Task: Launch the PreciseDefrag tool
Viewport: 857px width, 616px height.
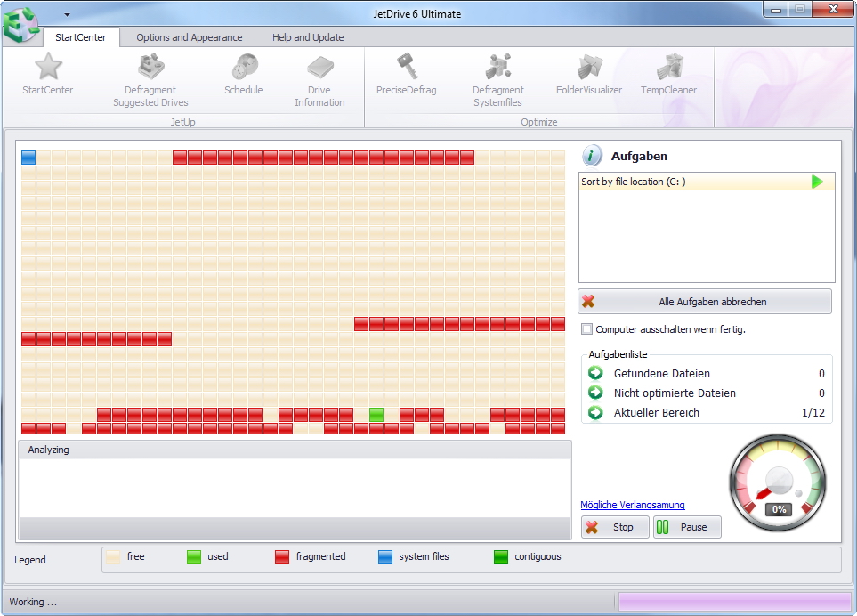Action: (x=407, y=68)
